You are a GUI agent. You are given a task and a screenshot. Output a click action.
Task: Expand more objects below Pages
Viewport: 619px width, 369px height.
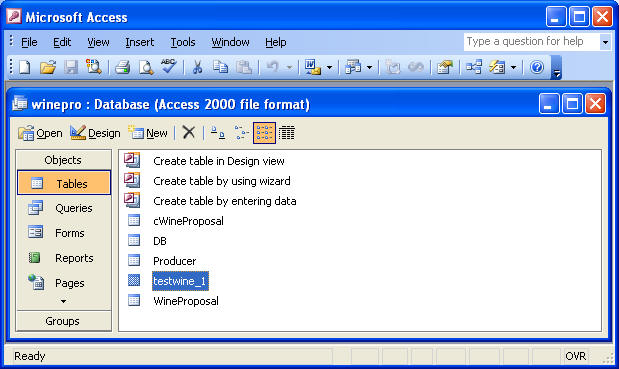64,302
